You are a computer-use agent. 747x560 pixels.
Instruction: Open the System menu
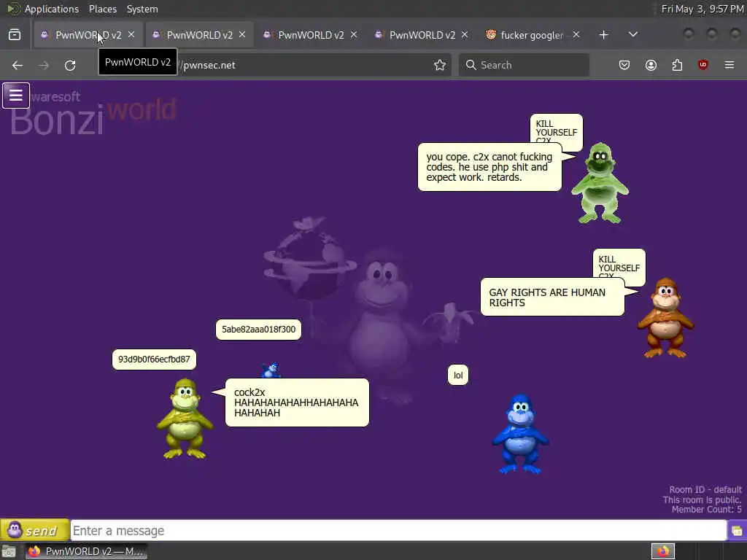(x=142, y=9)
